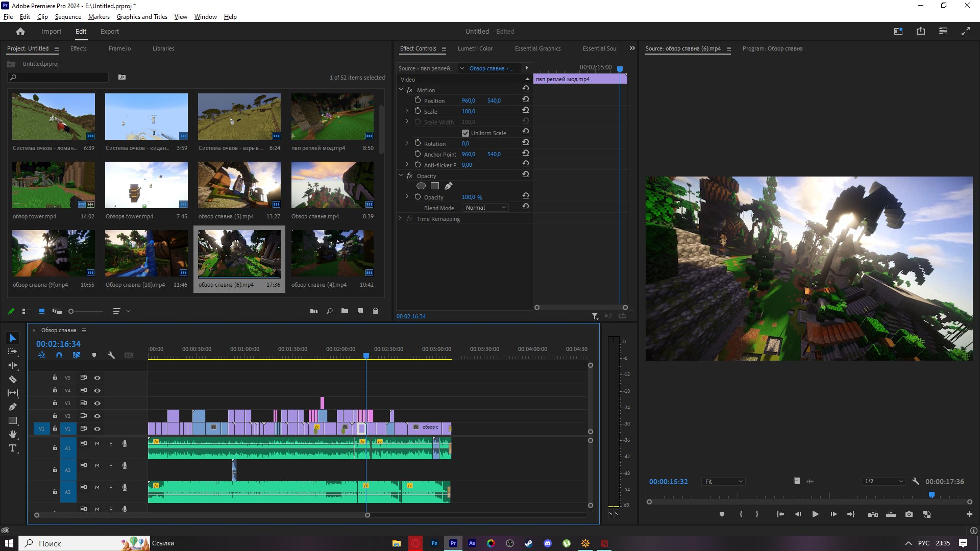Expand the Time Remapping effect
This screenshot has width=980, height=551.
pos(400,218)
